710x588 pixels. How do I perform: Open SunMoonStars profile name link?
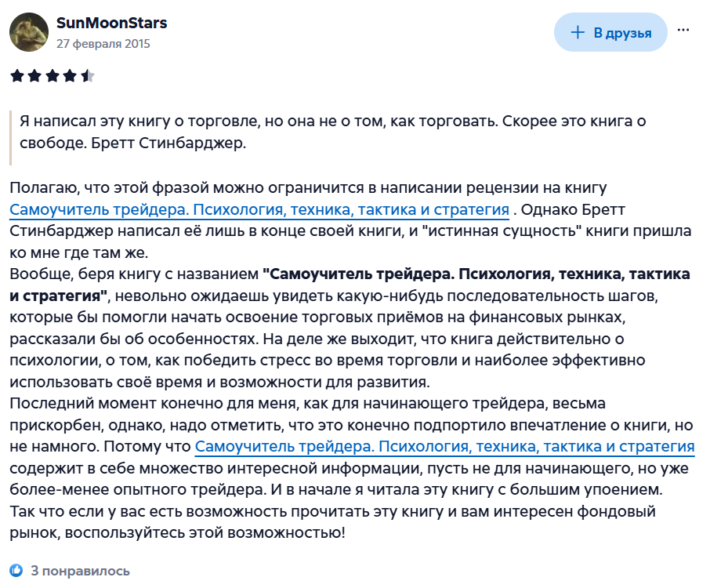111,23
